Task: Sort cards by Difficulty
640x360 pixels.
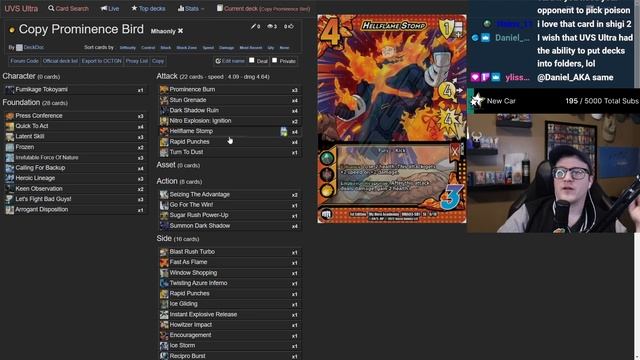Action: point(127,48)
